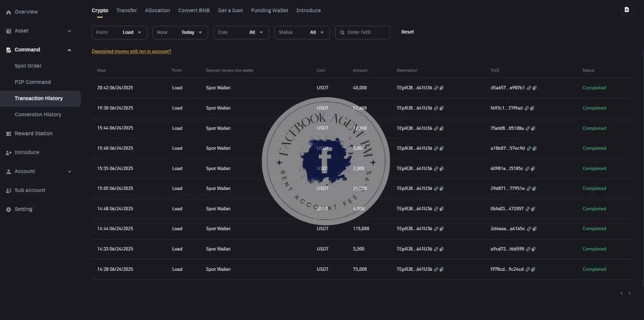644x320 pixels.
Task: Expand the Asset sidebar section chevron
Action: [x=69, y=31]
